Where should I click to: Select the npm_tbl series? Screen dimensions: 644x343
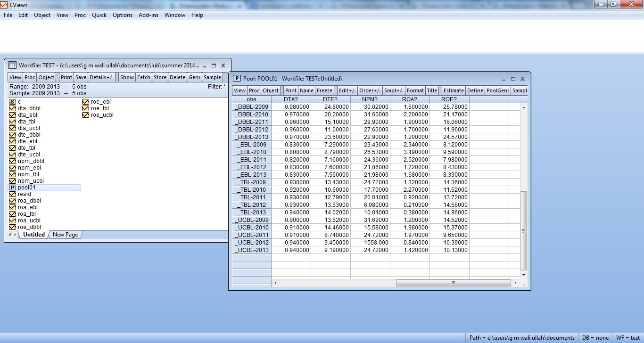coord(28,174)
